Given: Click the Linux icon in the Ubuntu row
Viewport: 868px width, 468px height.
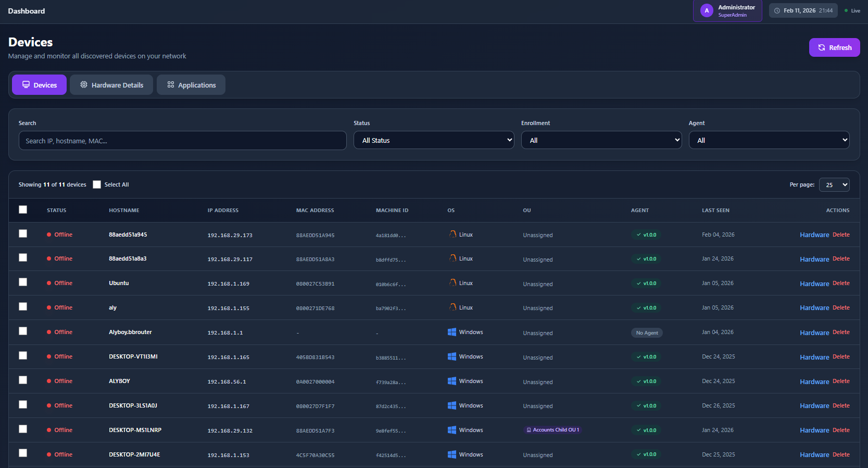Looking at the screenshot, I should tap(452, 283).
